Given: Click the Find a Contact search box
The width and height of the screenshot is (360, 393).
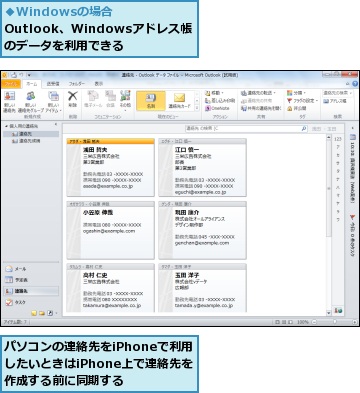Looking at the screenshot, I should tap(337, 93).
